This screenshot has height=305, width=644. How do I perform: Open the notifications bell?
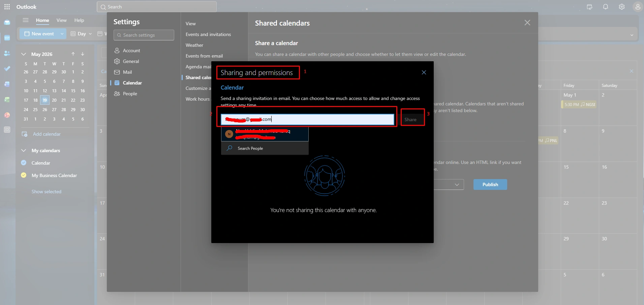tap(606, 7)
